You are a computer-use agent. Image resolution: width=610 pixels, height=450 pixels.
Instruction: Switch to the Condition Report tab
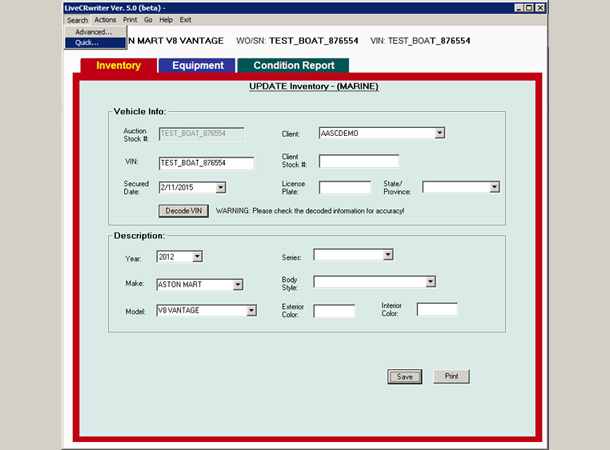pyautogui.click(x=294, y=65)
